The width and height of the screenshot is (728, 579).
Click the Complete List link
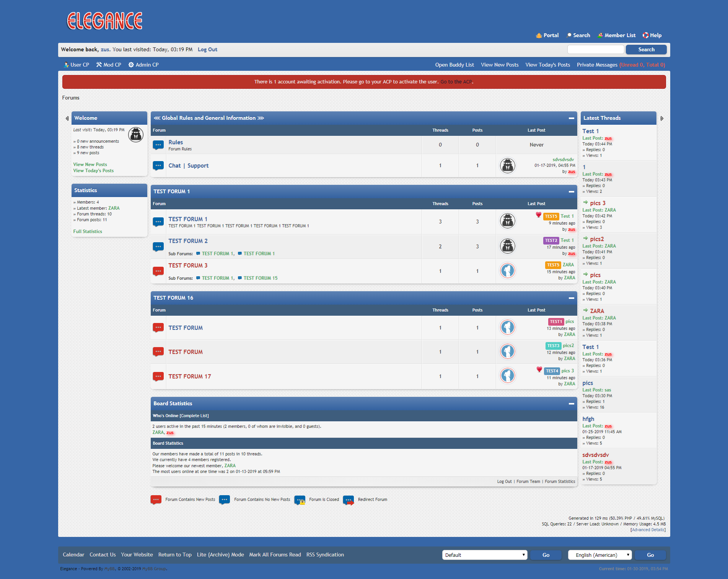click(194, 416)
